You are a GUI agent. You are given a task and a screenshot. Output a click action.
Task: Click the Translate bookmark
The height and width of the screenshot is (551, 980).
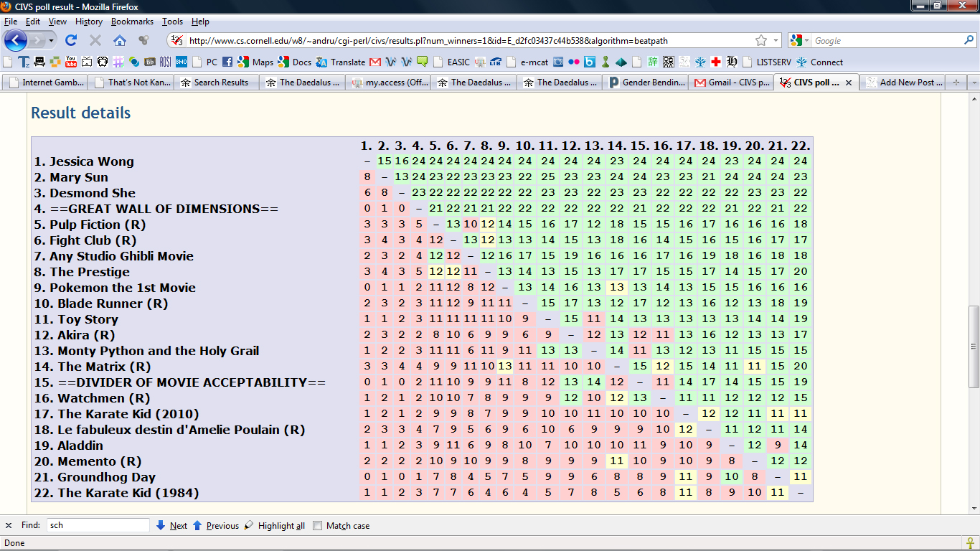(x=341, y=62)
